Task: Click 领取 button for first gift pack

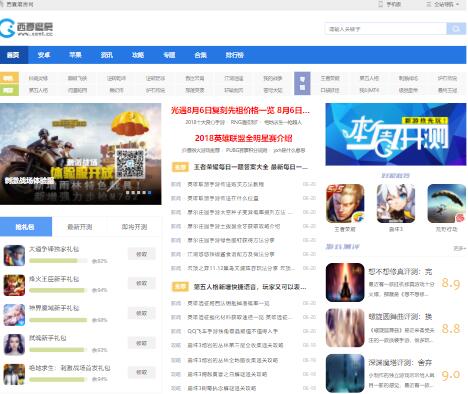Action: (x=142, y=254)
